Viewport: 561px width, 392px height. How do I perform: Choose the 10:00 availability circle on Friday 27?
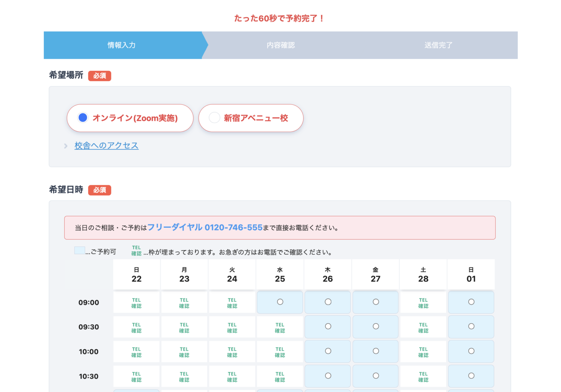coord(375,351)
